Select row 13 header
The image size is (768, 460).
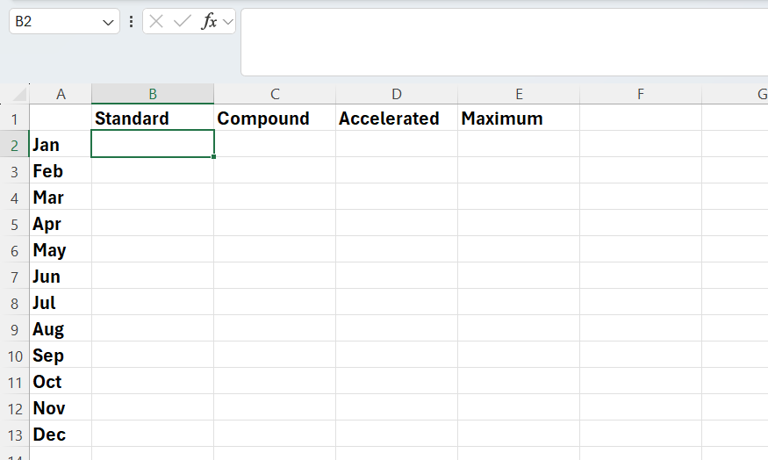[x=15, y=435]
